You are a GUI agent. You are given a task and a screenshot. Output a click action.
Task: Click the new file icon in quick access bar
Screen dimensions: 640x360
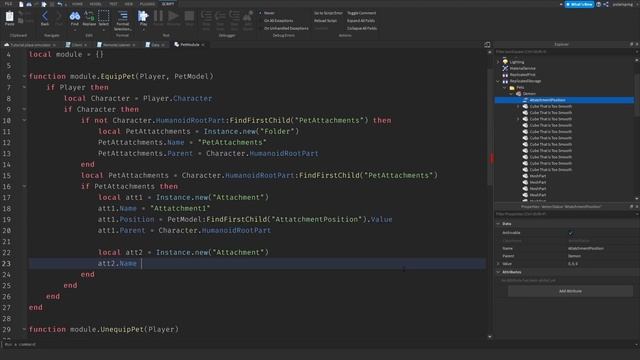(x=21, y=4)
